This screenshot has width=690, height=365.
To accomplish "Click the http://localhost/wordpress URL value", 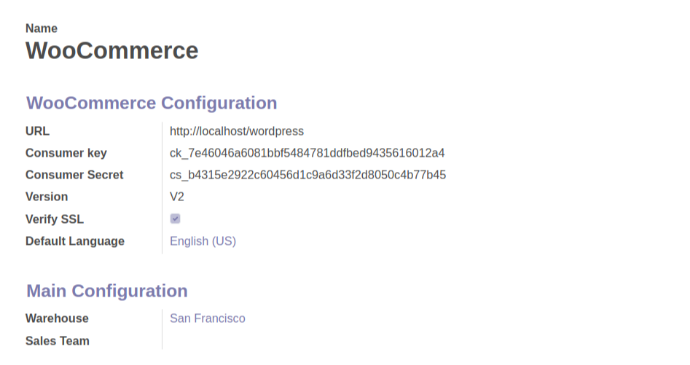I will point(237,131).
